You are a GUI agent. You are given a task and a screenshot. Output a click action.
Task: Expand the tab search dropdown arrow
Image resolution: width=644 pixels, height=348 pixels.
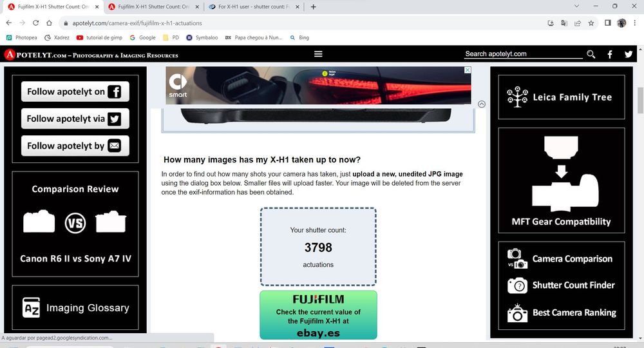576,6
